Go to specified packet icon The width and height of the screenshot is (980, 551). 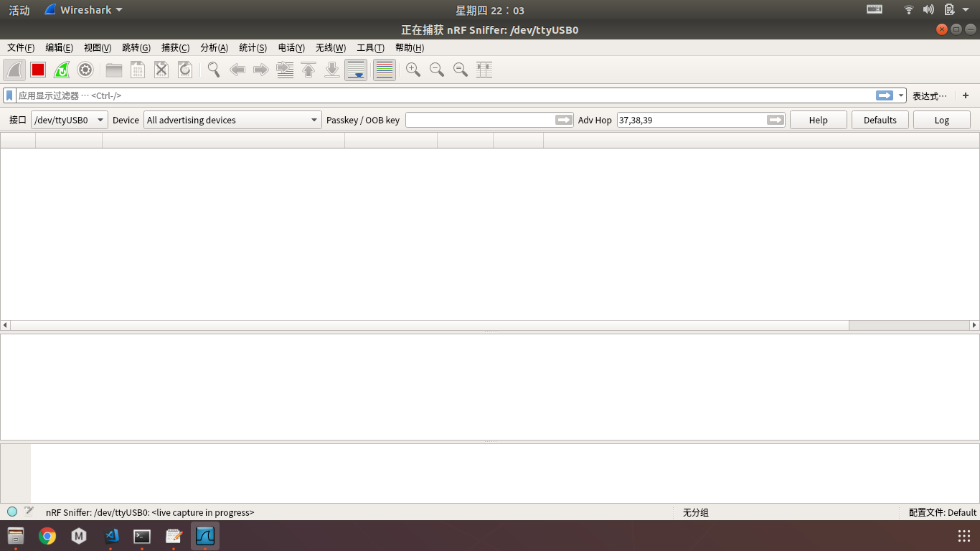(285, 70)
